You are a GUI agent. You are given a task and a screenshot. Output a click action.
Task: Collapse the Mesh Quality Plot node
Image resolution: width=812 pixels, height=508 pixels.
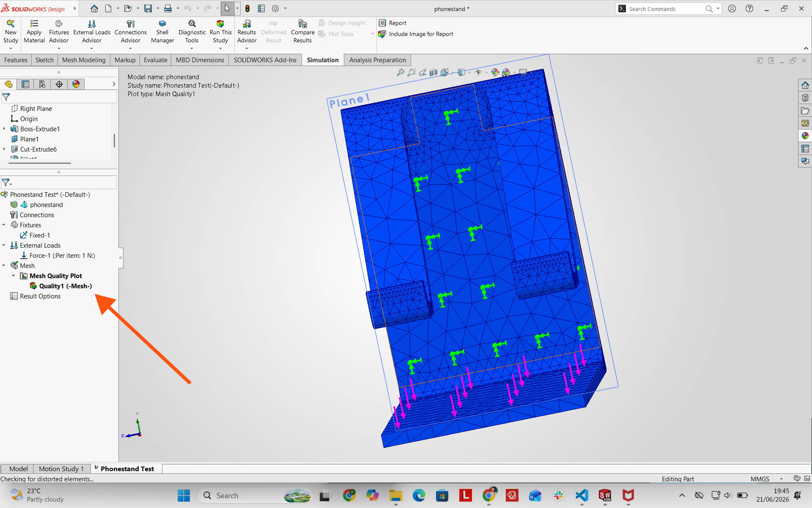point(14,276)
